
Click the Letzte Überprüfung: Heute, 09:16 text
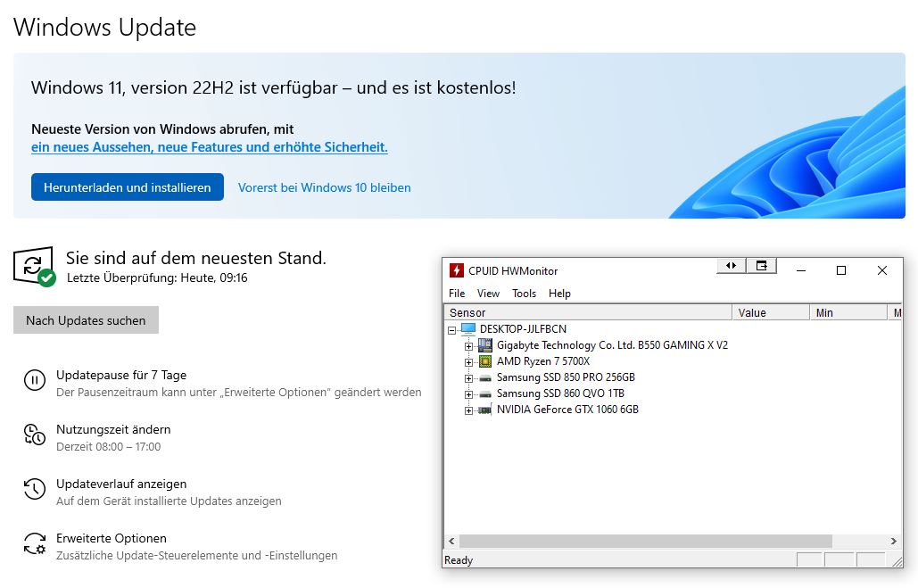[157, 277]
